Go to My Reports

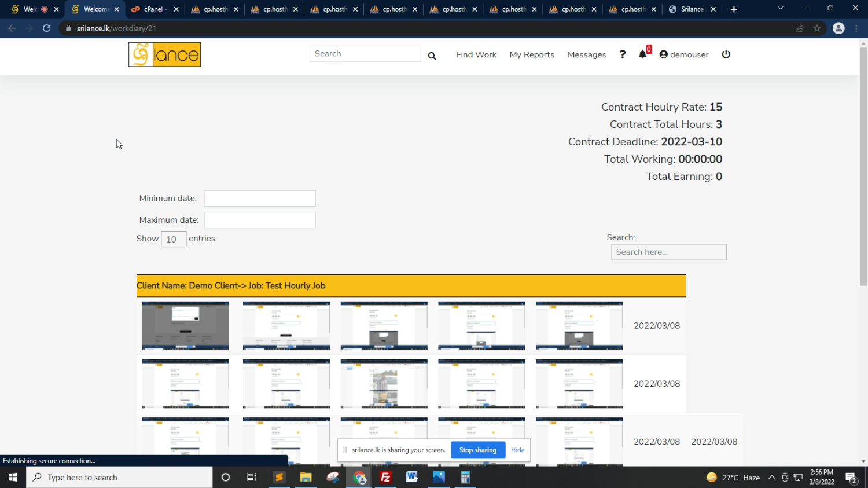pos(532,54)
